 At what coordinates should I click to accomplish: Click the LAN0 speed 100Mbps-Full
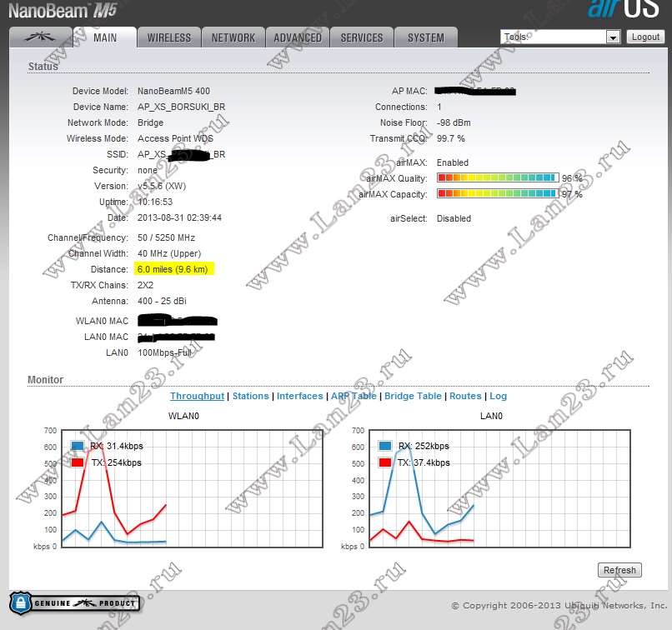(x=164, y=352)
